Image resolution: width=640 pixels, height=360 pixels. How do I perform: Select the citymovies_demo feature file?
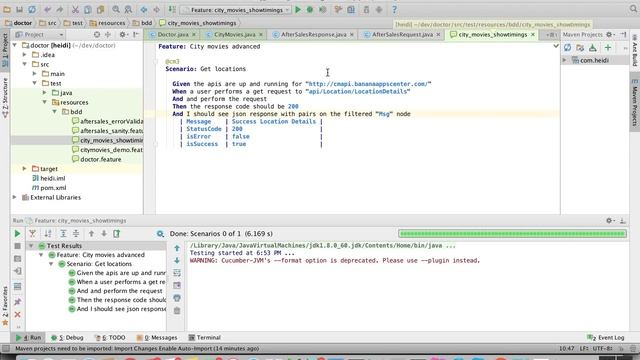107,150
